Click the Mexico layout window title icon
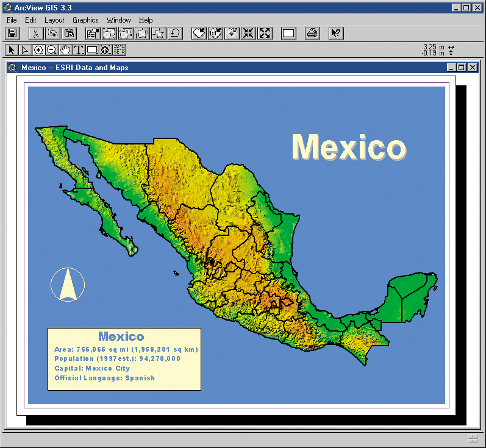Image resolution: width=486 pixels, height=448 pixels. tap(13, 68)
